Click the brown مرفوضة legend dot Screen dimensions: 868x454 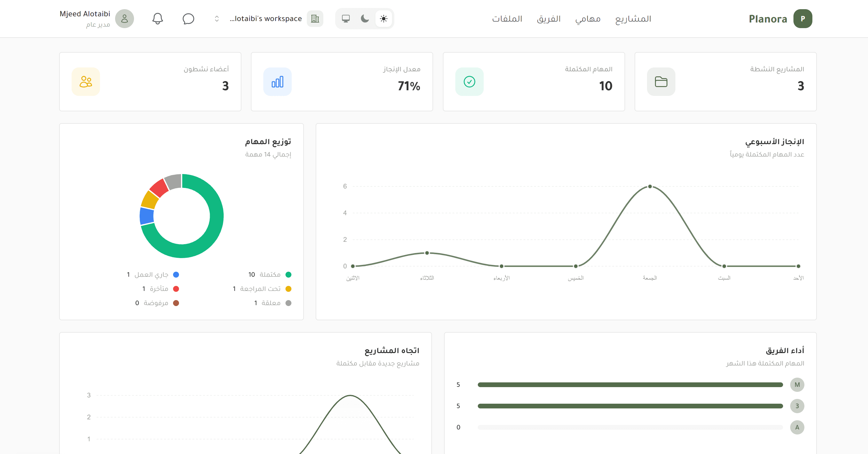176,303
